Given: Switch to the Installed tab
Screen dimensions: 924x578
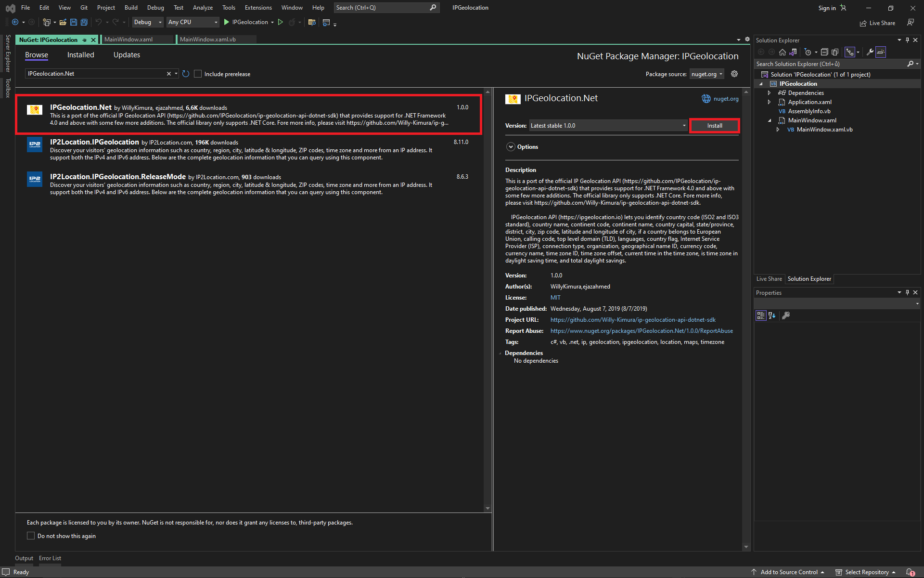Looking at the screenshot, I should (80, 55).
